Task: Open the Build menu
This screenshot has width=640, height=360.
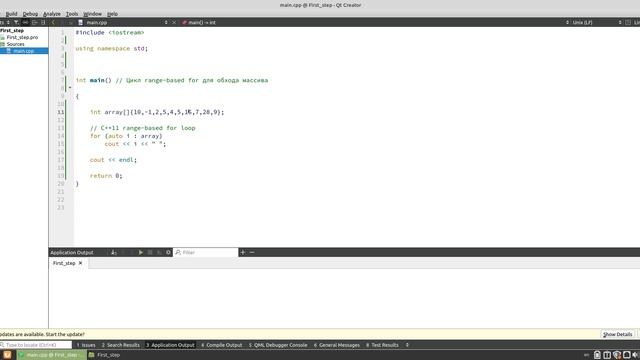Action: (x=11, y=14)
